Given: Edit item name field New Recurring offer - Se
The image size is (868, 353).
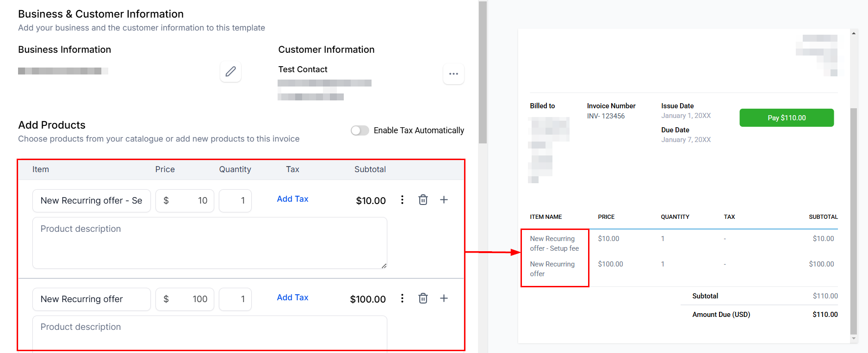Looking at the screenshot, I should tap(92, 201).
